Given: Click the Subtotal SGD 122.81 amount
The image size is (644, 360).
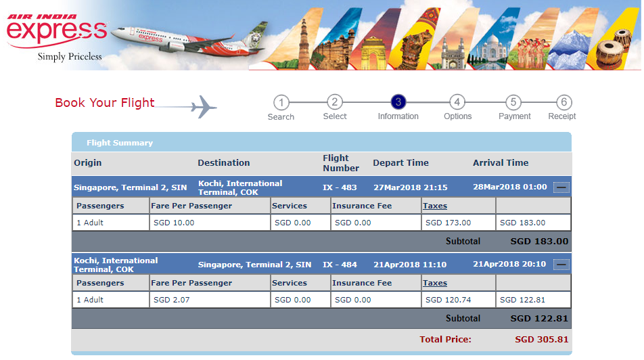Looking at the screenshot, I should (539, 319).
